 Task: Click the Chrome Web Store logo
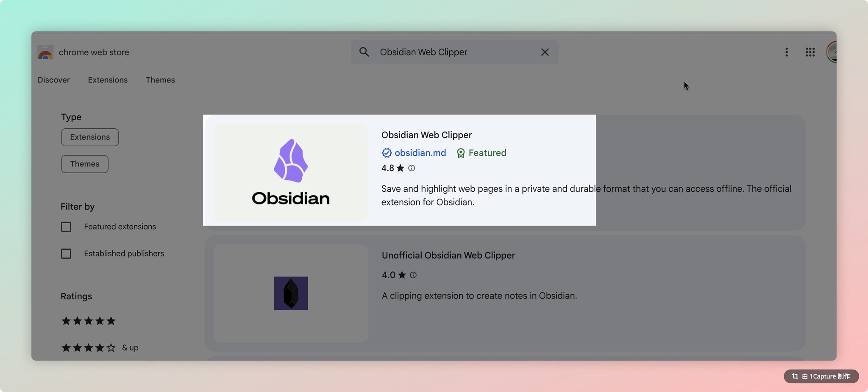click(45, 52)
